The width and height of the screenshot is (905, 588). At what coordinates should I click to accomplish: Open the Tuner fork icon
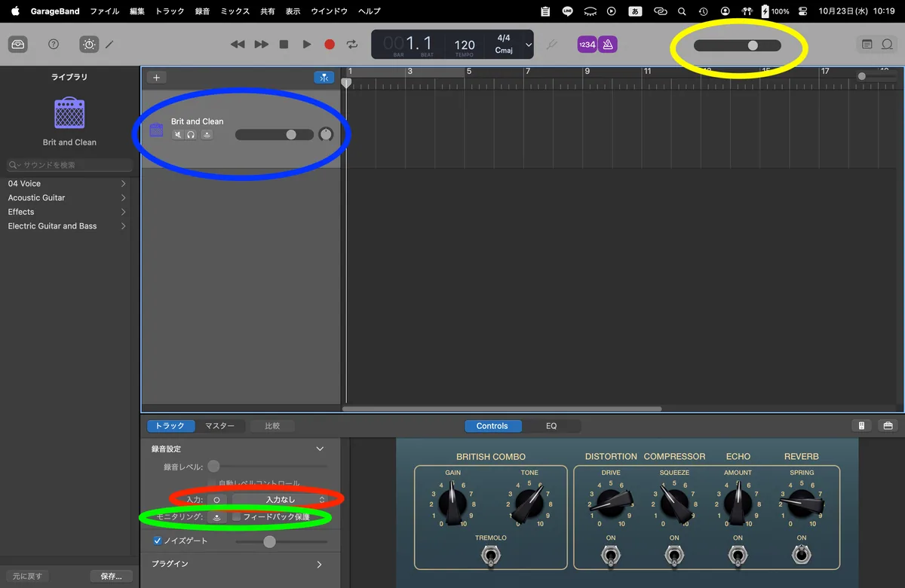[x=551, y=44]
